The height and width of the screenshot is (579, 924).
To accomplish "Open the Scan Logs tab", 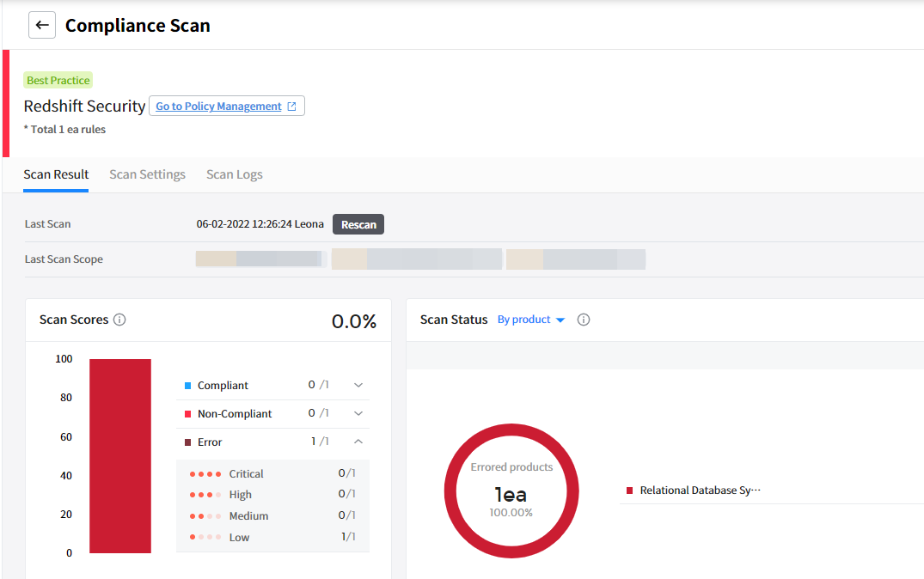I will point(235,174).
